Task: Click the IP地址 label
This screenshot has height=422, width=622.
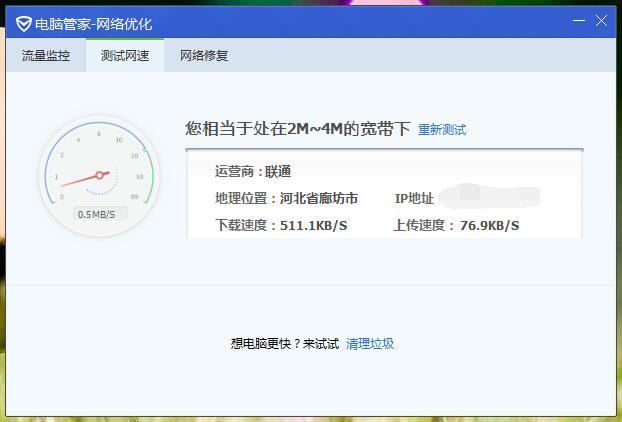Action: point(414,198)
